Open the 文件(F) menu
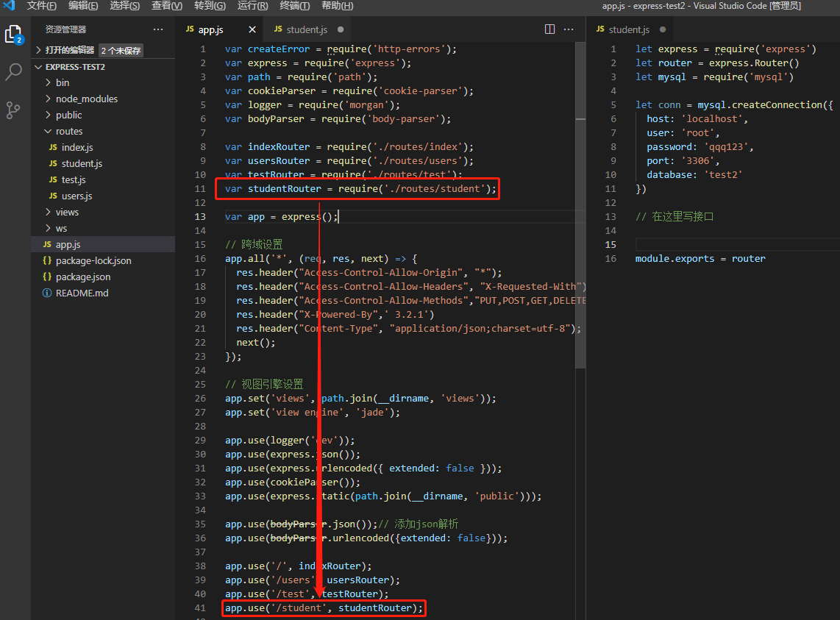The height and width of the screenshot is (620, 840). point(41,6)
